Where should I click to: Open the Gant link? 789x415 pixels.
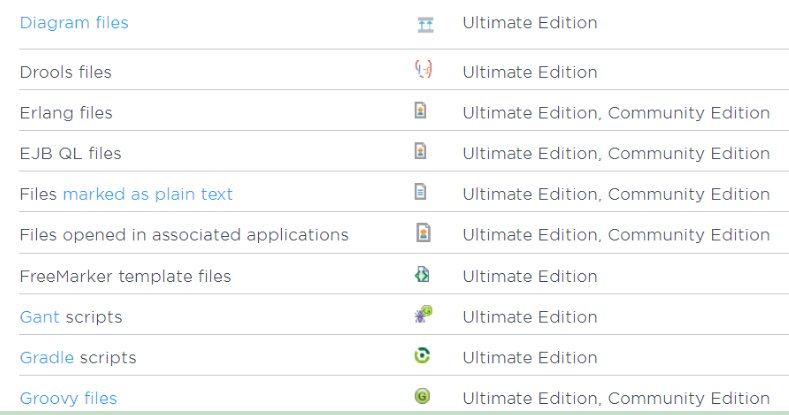[x=40, y=317]
